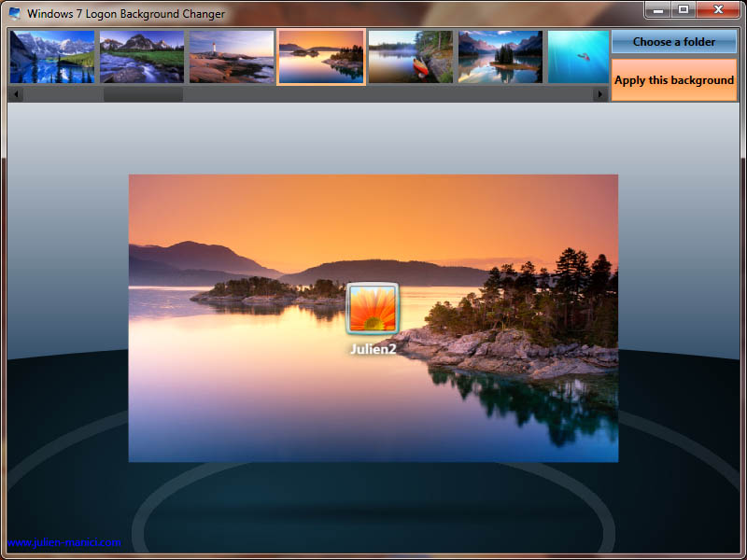The height and width of the screenshot is (560, 747).
Task: Click the right scroll arrow
Action: click(x=600, y=94)
